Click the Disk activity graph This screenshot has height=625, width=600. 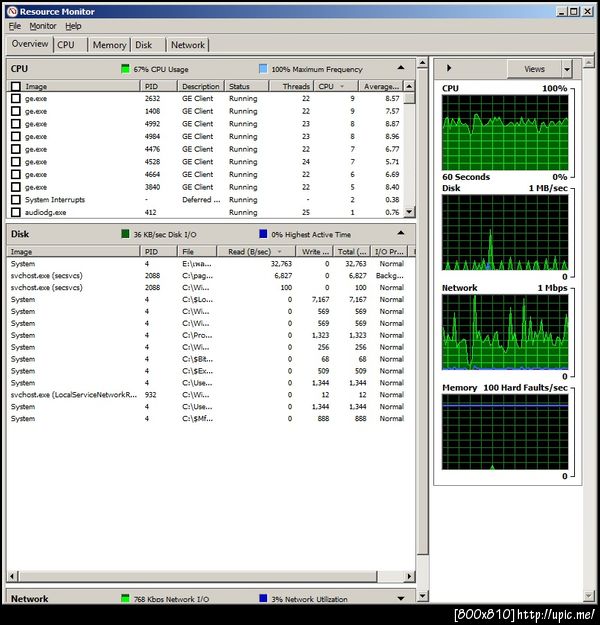505,232
